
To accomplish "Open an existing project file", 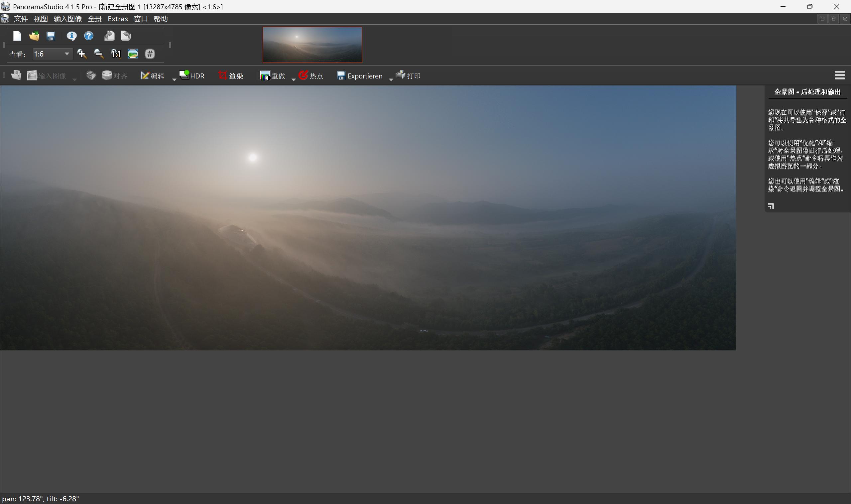I will (x=34, y=36).
